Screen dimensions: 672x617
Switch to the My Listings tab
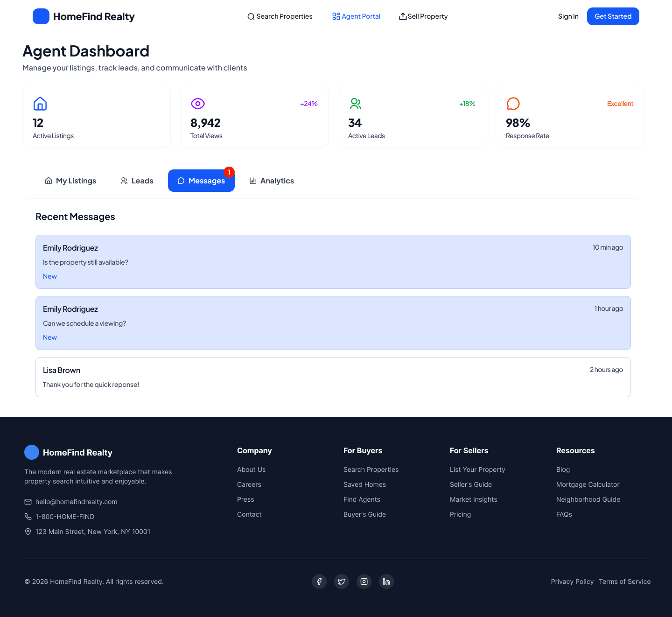tap(70, 181)
